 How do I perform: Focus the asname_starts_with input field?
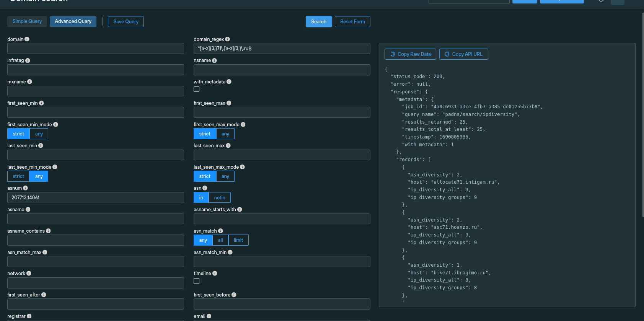point(282,219)
